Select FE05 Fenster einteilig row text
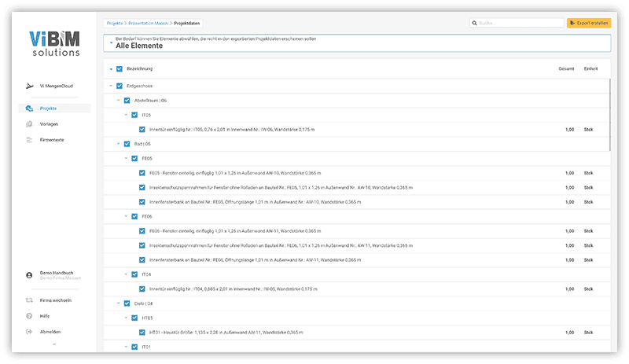Viewport: 629px width, 364px height. point(235,173)
